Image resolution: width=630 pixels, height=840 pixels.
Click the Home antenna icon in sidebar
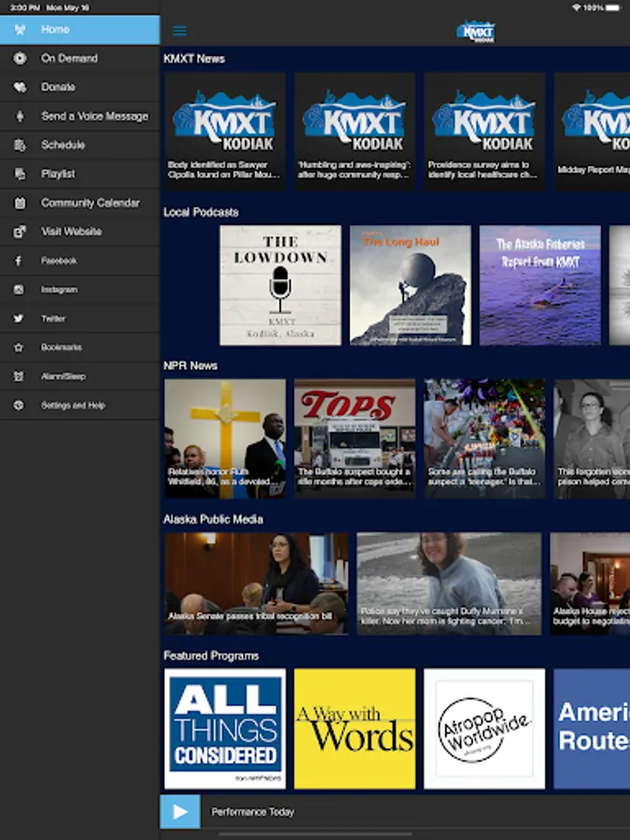[x=20, y=30]
